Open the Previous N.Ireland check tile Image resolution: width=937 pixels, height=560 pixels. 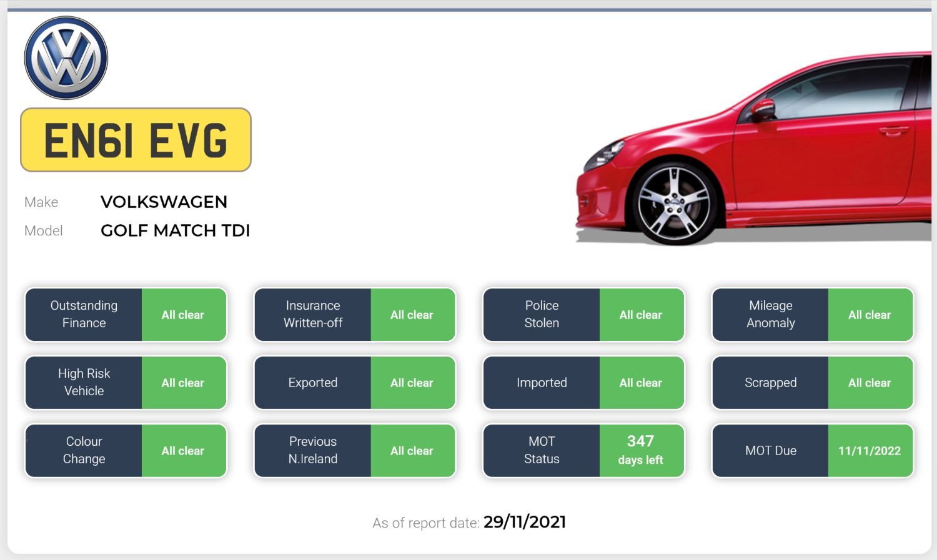tap(354, 451)
